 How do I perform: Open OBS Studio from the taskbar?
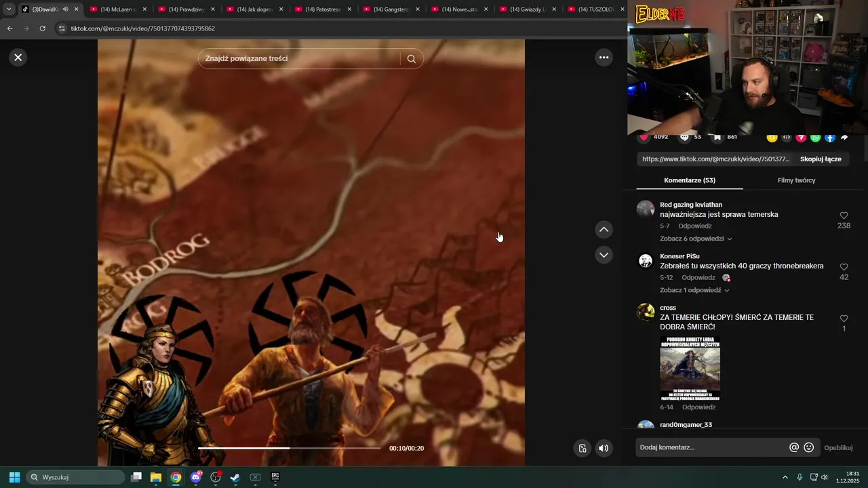216,477
